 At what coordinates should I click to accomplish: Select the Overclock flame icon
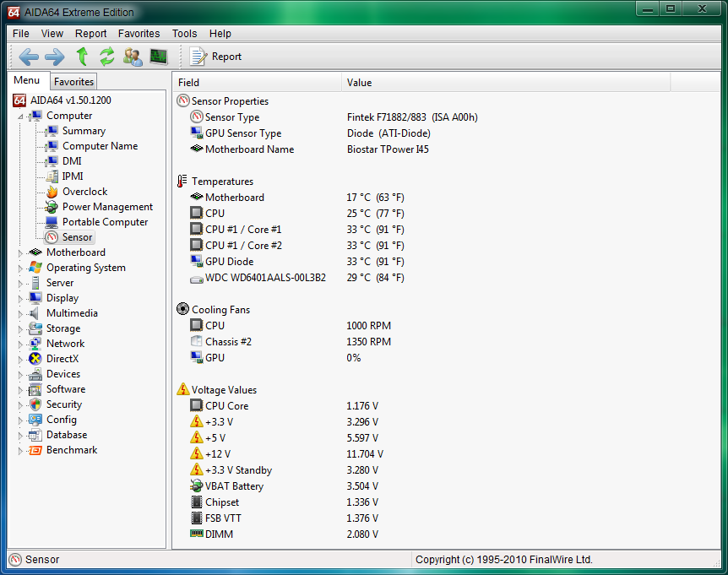(52, 192)
